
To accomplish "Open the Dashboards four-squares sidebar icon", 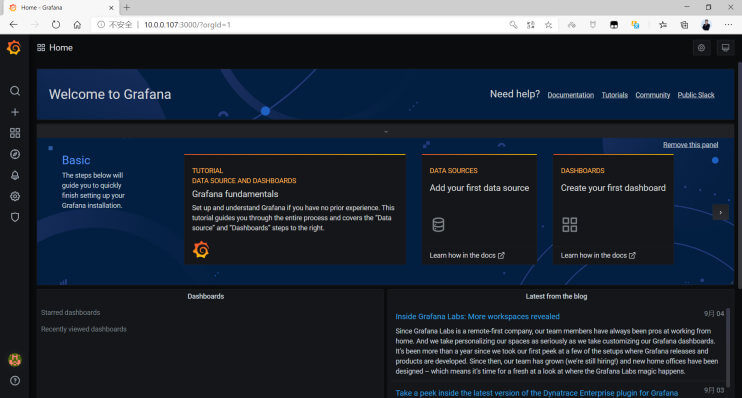I will [x=15, y=133].
